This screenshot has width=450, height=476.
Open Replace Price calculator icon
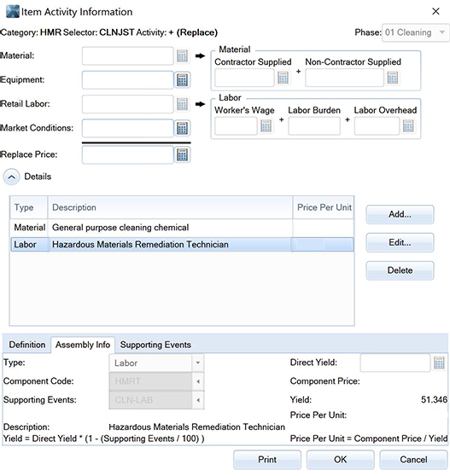[x=182, y=154]
